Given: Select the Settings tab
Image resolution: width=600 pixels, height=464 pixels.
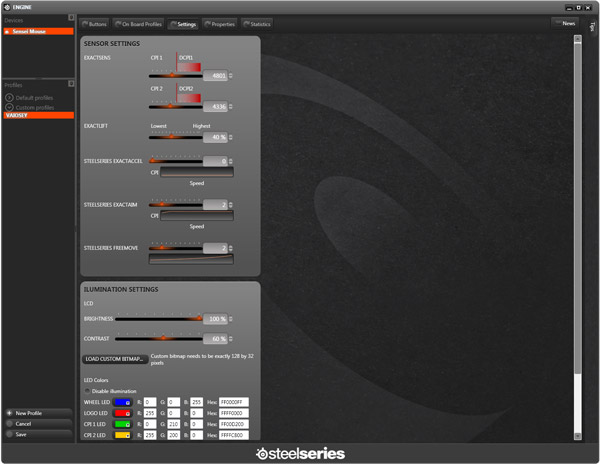Looking at the screenshot, I should 183,24.
